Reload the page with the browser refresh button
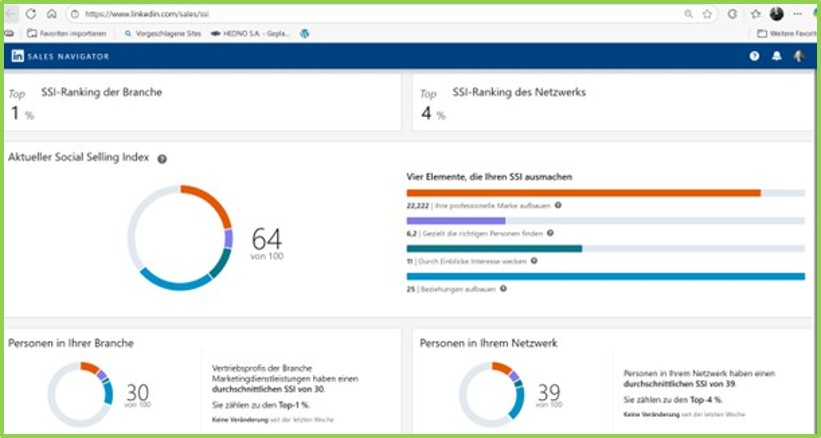Viewport: 821px width, 438px height. [31, 14]
